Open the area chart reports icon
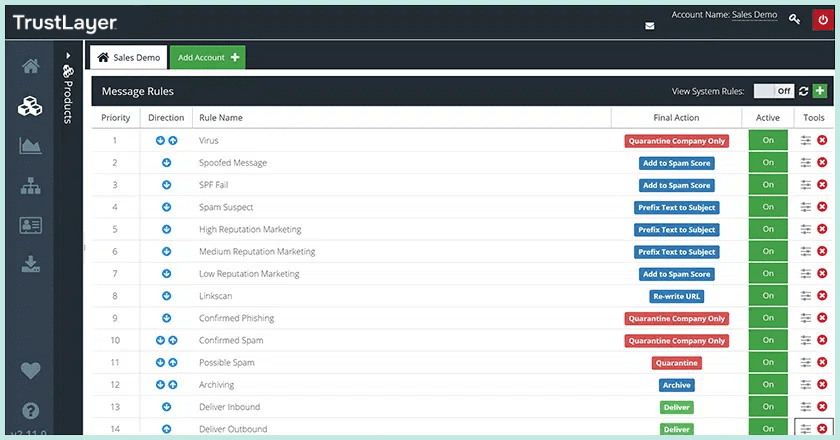Screen dimensions: 840x440 pos(30,146)
